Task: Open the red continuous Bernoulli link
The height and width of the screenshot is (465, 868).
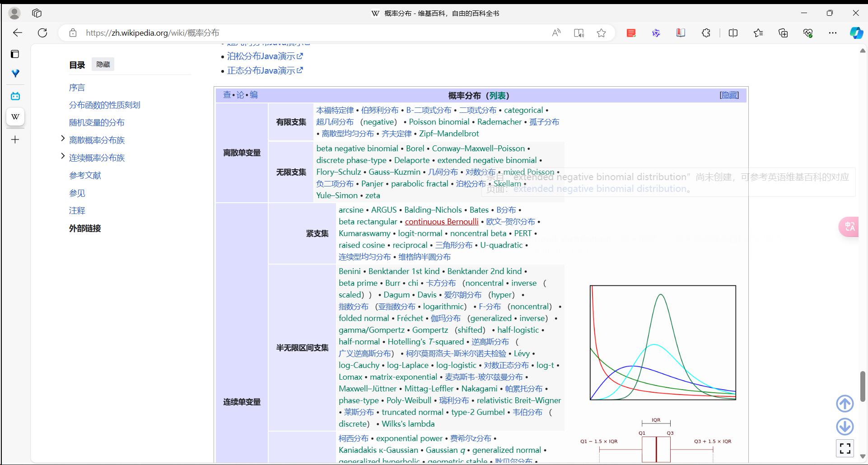Action: coord(442,222)
